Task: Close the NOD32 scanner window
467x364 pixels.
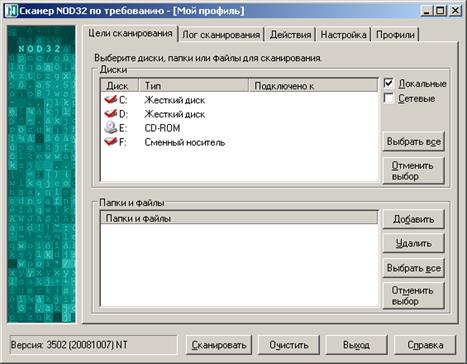Action: (x=455, y=11)
